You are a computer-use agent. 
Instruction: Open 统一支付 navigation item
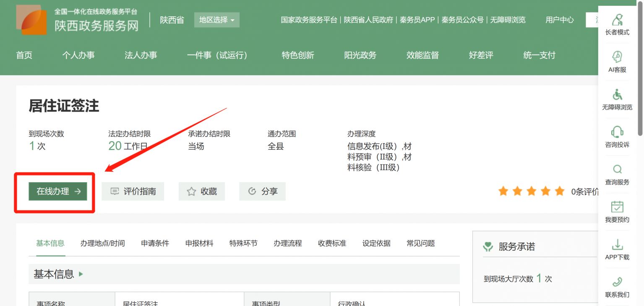pyautogui.click(x=539, y=55)
